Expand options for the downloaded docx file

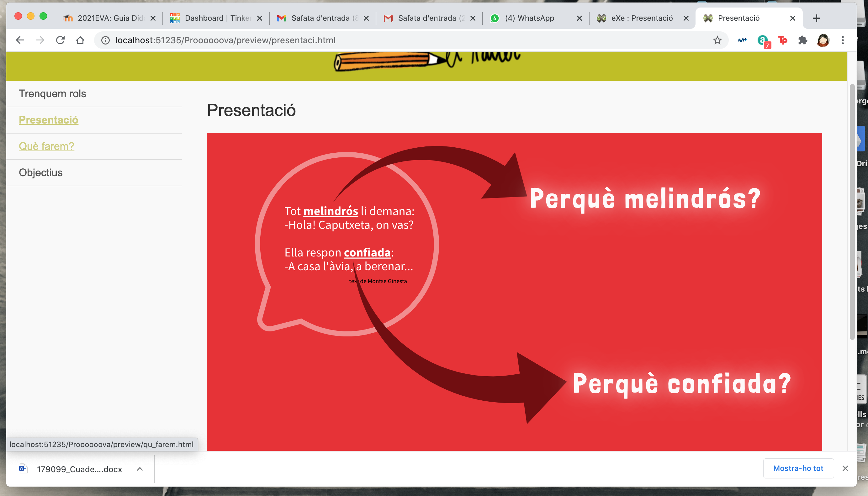click(x=140, y=469)
